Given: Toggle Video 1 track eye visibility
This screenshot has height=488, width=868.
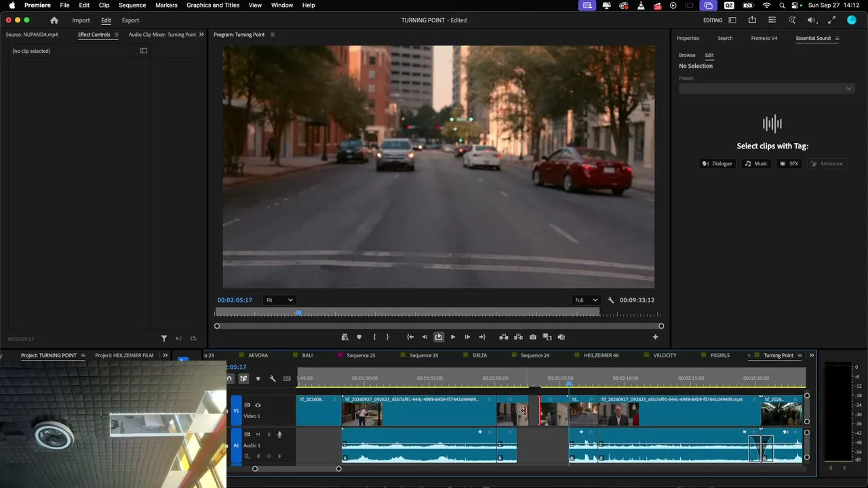Looking at the screenshot, I should pos(258,405).
